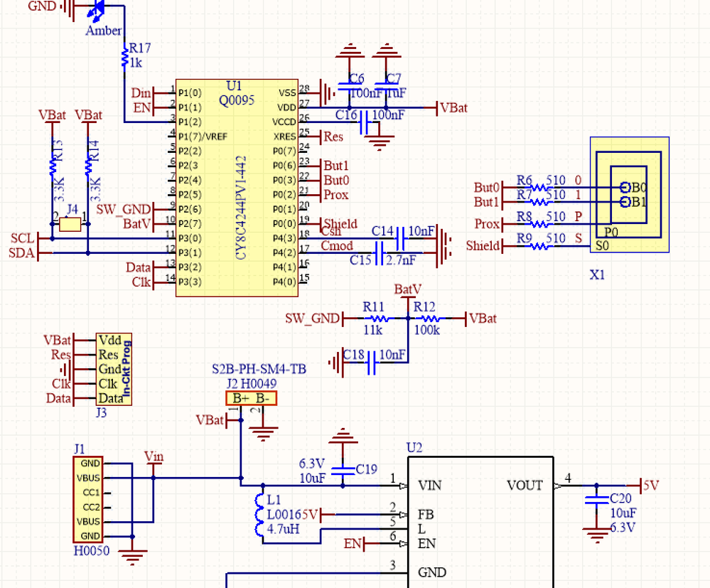This screenshot has height=588, width=710.
Task: Select the L1 4.7uH inductor symbol
Action: click(259, 515)
